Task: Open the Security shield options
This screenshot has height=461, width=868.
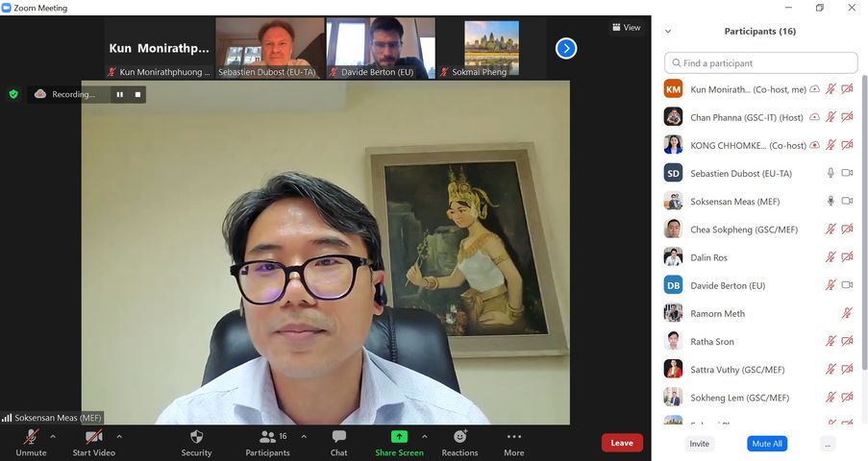Action: click(196, 442)
